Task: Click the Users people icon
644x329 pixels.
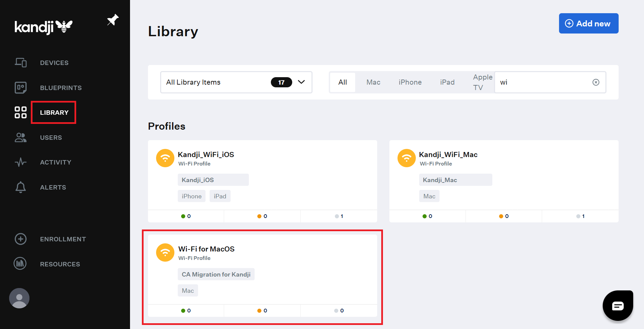Action: coord(21,137)
